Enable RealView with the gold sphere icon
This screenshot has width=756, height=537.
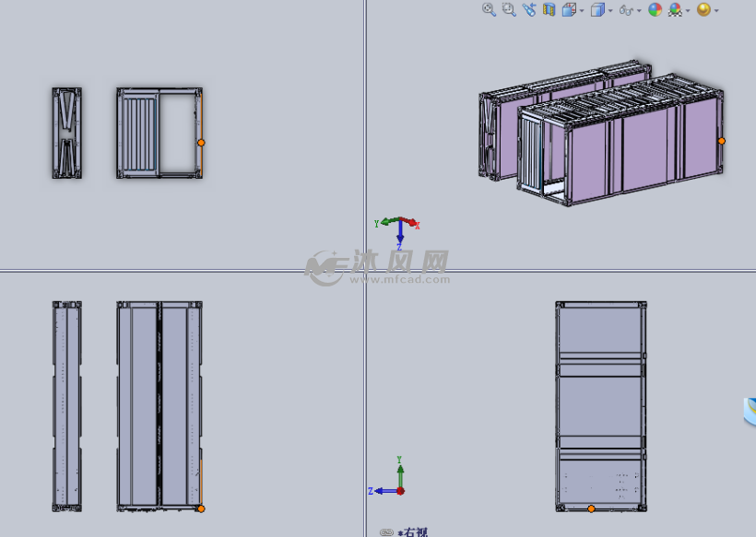tap(703, 10)
